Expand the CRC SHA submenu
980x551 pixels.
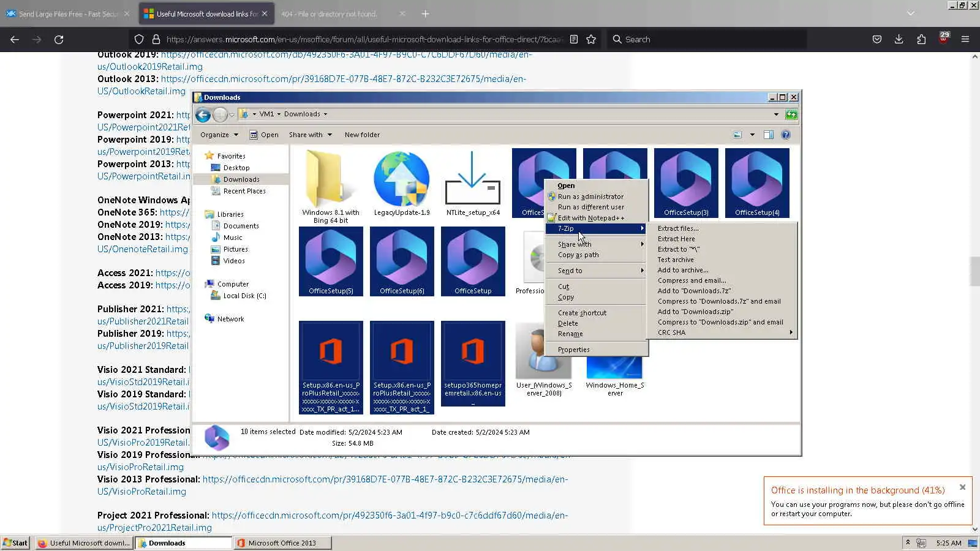(x=722, y=332)
